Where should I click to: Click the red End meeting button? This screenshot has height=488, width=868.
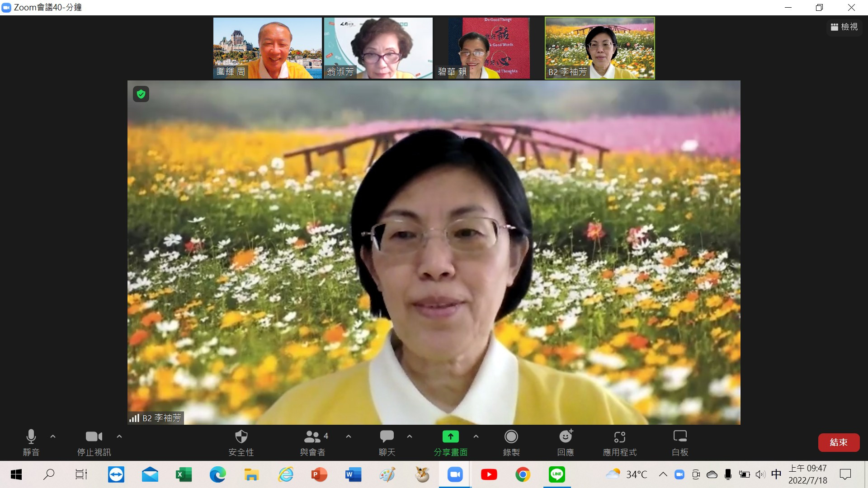(838, 442)
